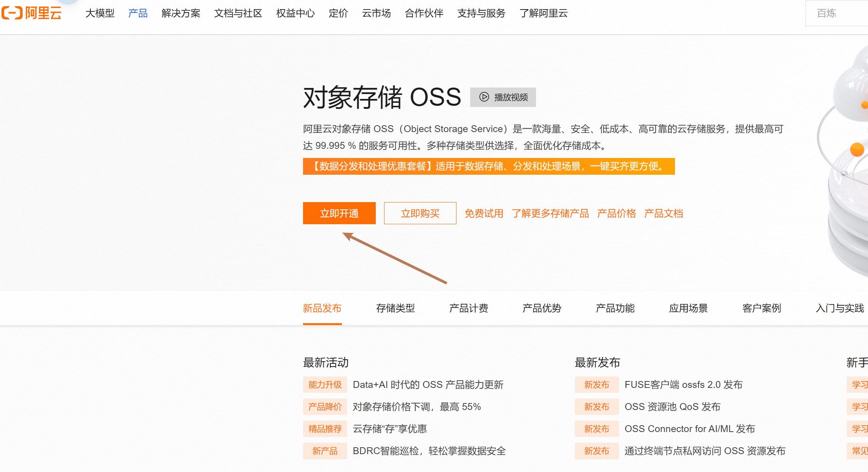Click the orange 立即开通 button
The image size is (868, 472).
339,213
